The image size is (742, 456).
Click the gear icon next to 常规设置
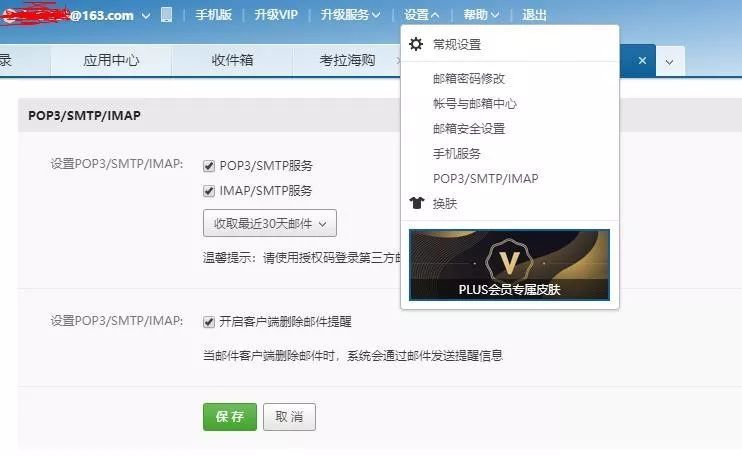[416, 44]
